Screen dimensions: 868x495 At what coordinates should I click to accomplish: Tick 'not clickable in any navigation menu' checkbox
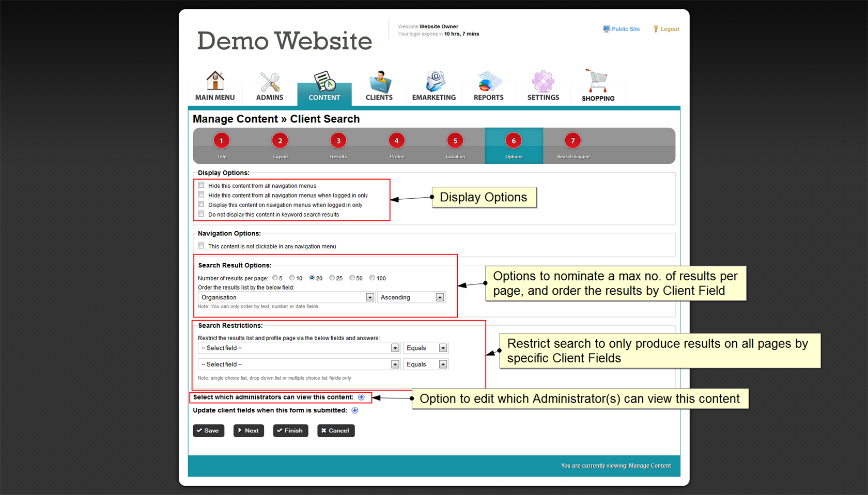tap(202, 246)
